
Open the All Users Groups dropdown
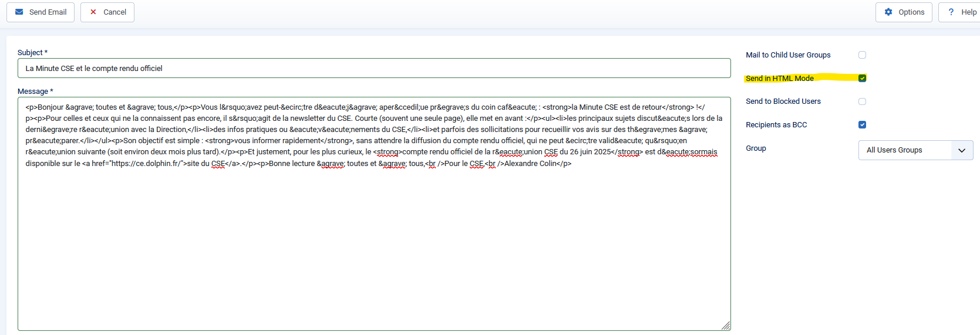907,150
